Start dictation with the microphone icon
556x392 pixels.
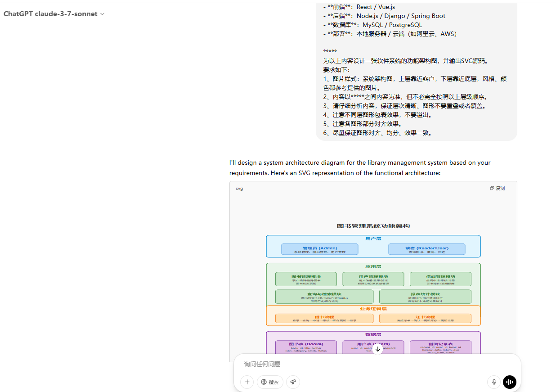click(x=494, y=382)
